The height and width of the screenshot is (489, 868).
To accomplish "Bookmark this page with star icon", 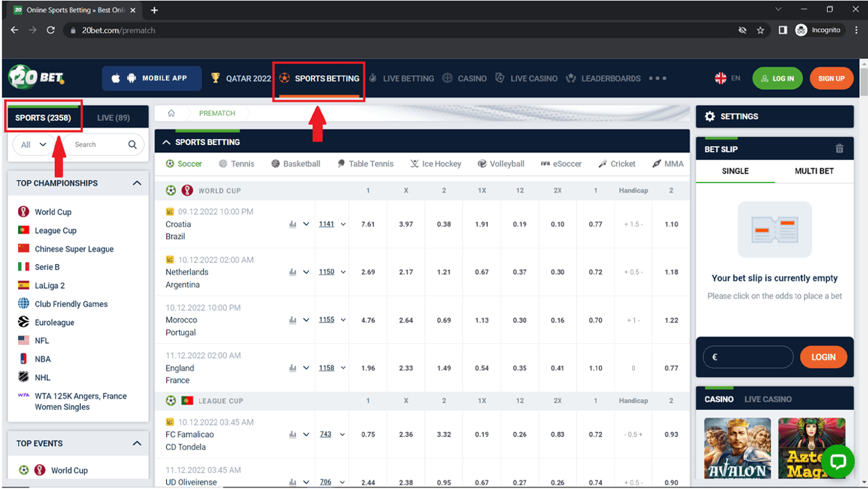I will [760, 30].
